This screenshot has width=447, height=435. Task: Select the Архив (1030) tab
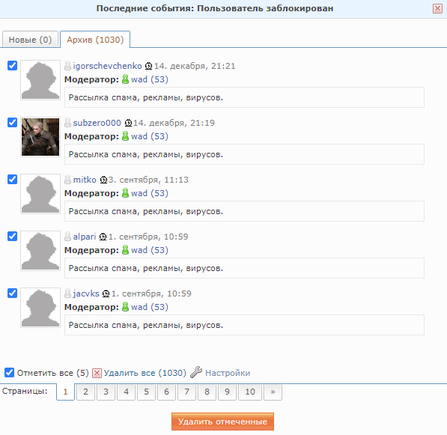(x=95, y=40)
